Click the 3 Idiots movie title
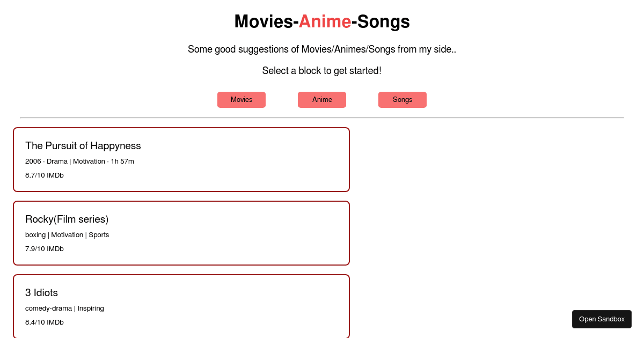Screen dimensions: 644x338 pyautogui.click(x=41, y=293)
